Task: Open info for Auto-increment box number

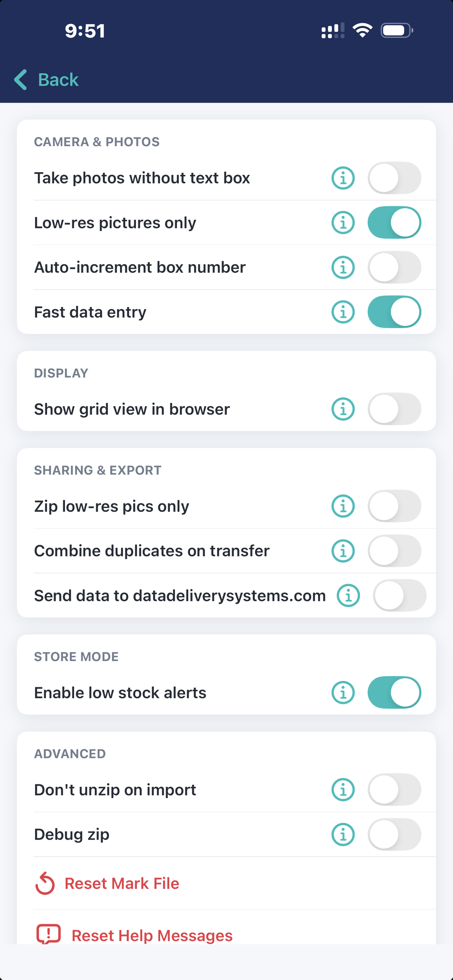Action: (x=343, y=267)
